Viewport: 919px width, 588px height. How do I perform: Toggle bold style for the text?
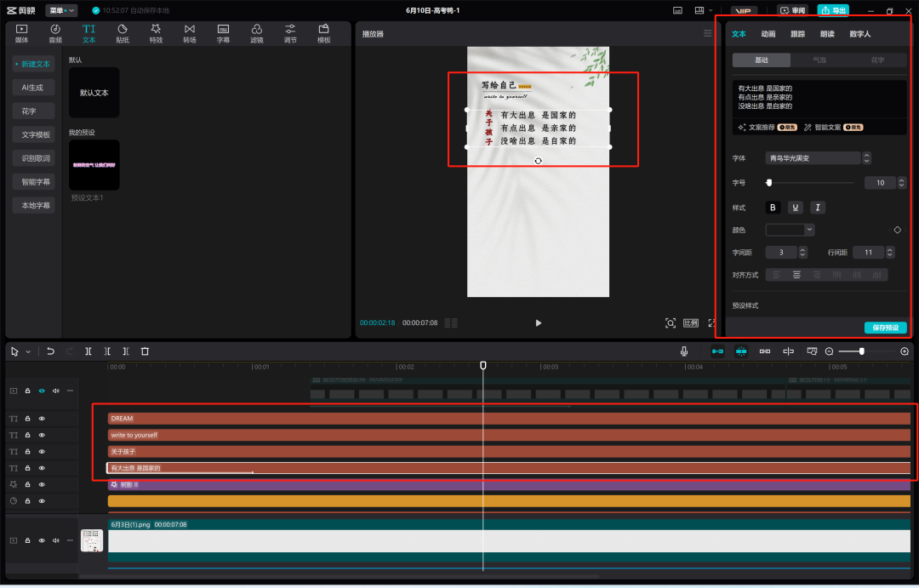click(x=773, y=208)
